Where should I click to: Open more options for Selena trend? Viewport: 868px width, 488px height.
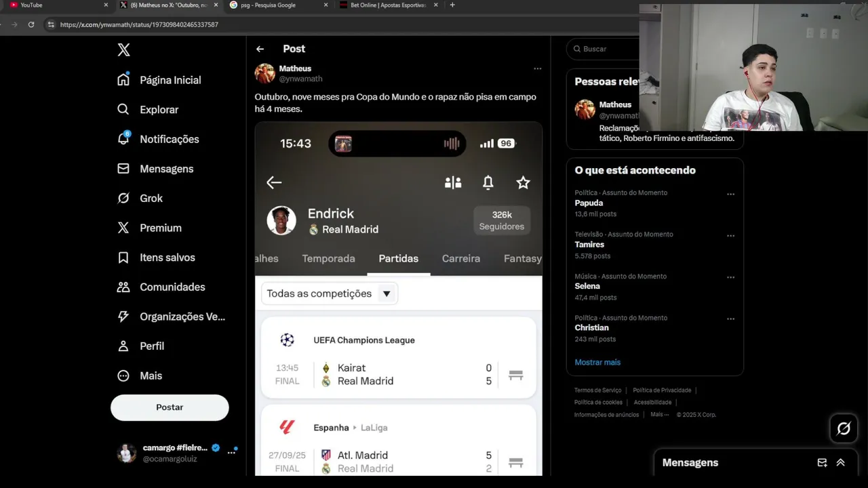pos(730,277)
